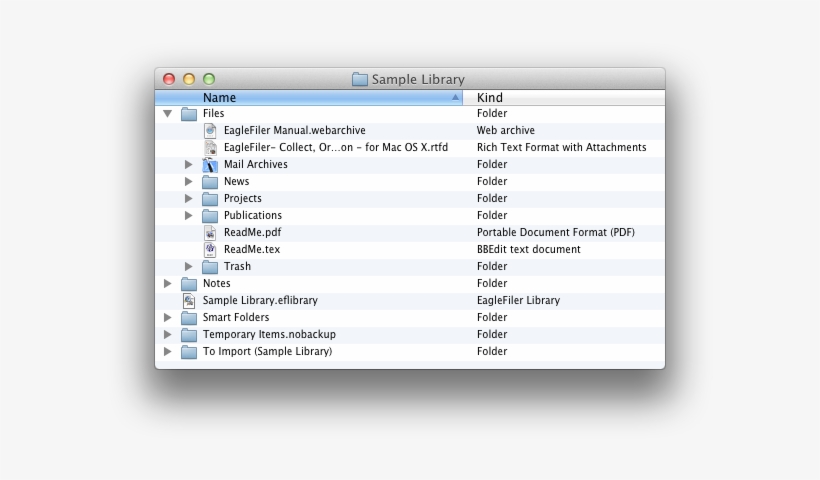Click the Smart Folders folder icon

pyautogui.click(x=189, y=318)
